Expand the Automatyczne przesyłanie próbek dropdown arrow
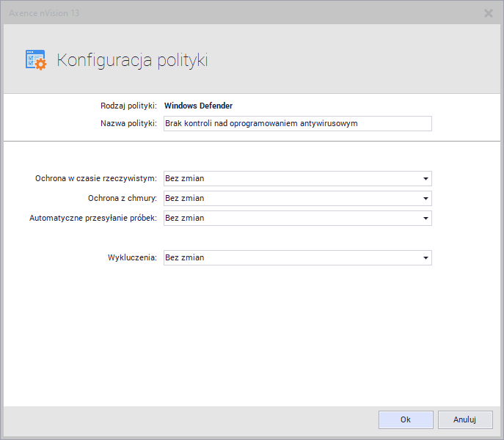The width and height of the screenshot is (504, 440). tap(425, 218)
